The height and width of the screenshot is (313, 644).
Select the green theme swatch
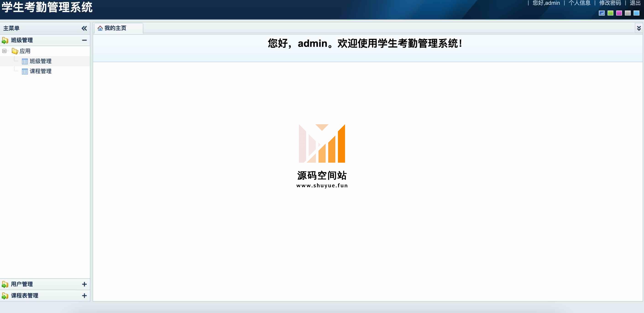coord(610,13)
